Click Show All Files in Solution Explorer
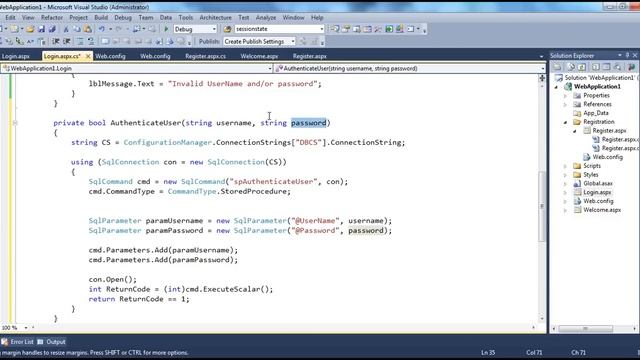The height and width of the screenshot is (360, 640). click(571, 67)
